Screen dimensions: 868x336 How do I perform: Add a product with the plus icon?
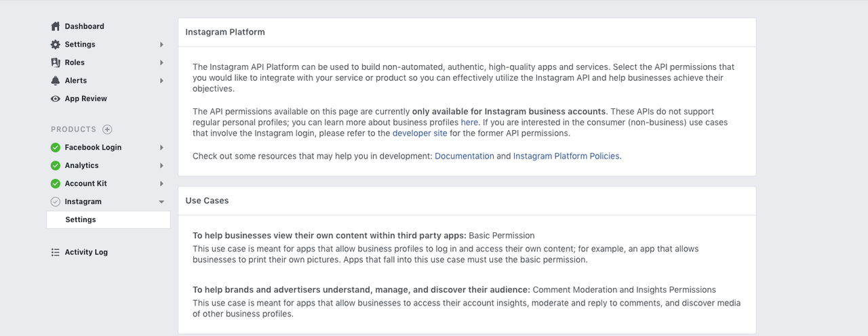click(107, 129)
